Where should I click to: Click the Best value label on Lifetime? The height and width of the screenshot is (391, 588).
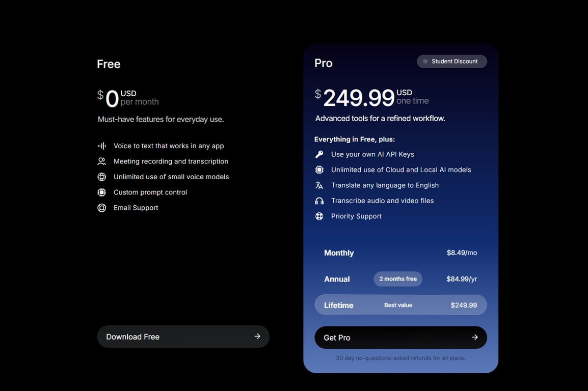[x=398, y=305]
